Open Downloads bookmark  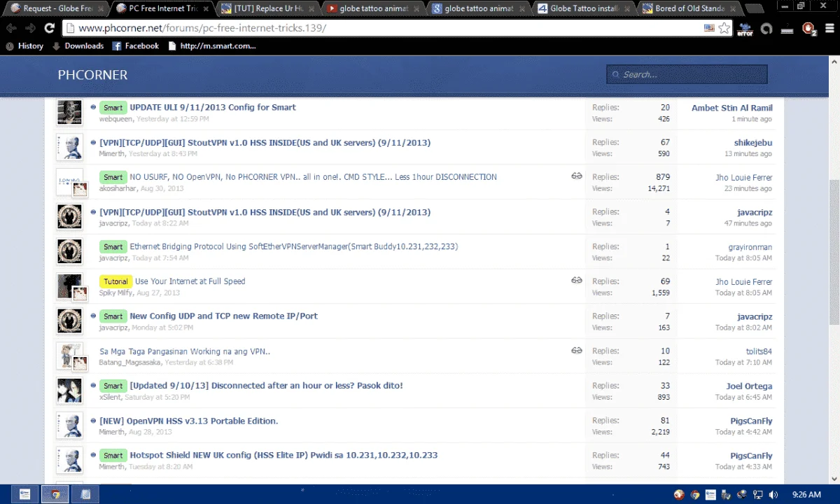(78, 46)
